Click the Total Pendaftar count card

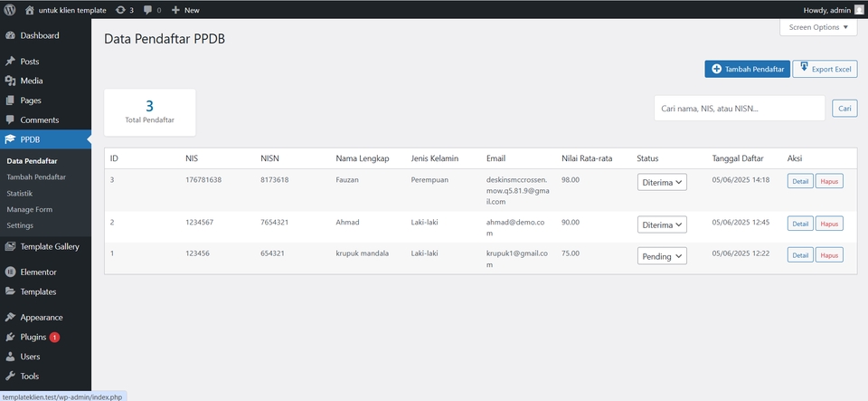[149, 112]
